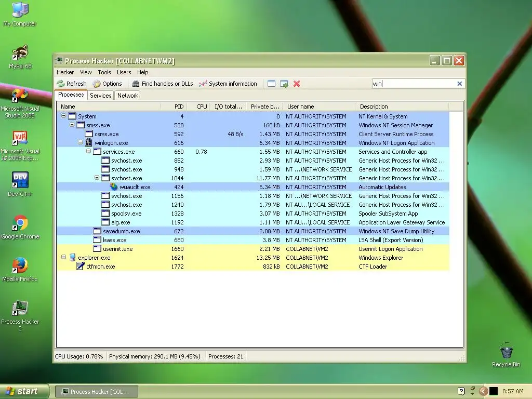Open System information
Screen dimensions: 532x399
228,84
